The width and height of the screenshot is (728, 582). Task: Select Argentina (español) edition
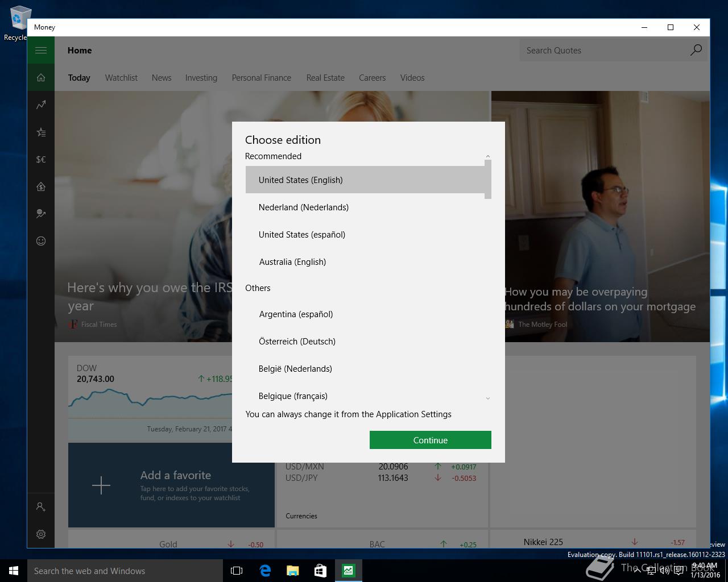[365, 314]
